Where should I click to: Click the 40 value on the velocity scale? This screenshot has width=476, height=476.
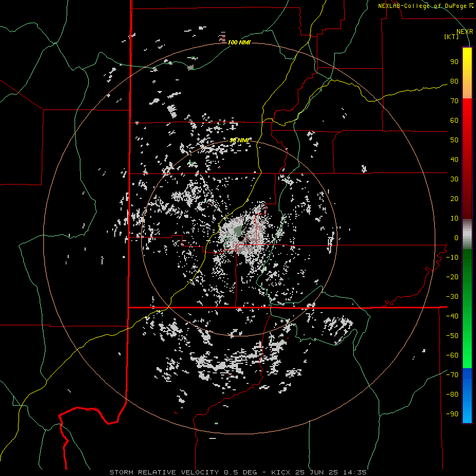tap(454, 160)
